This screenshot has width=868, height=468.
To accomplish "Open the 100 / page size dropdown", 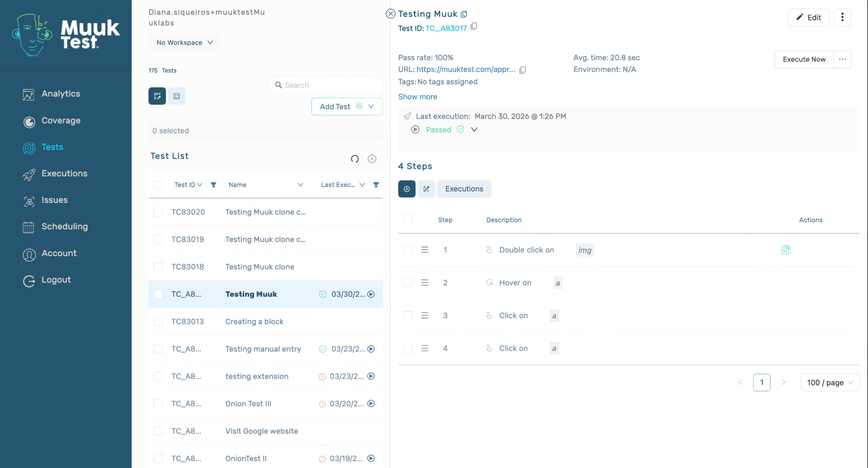I will [830, 383].
